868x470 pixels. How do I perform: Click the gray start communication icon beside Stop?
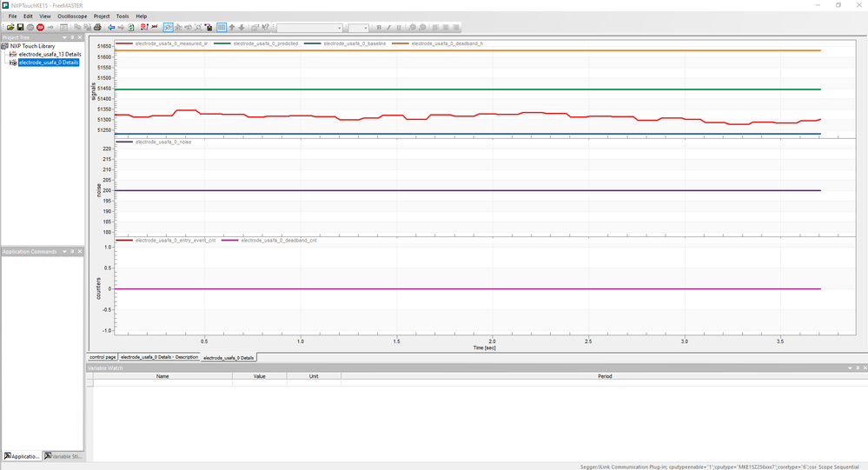(x=30, y=27)
